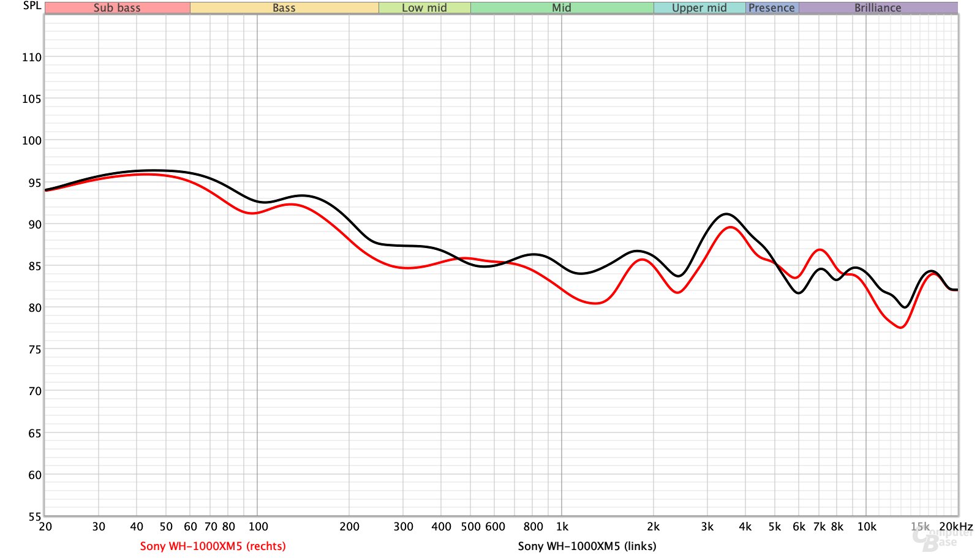The width and height of the screenshot is (980, 558).
Task: Click the 110 dB axis label
Action: pos(32,57)
